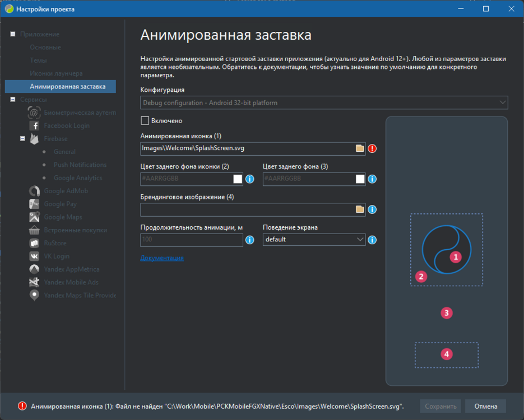
Task: Click the Google Pay label
Action: pos(60,204)
